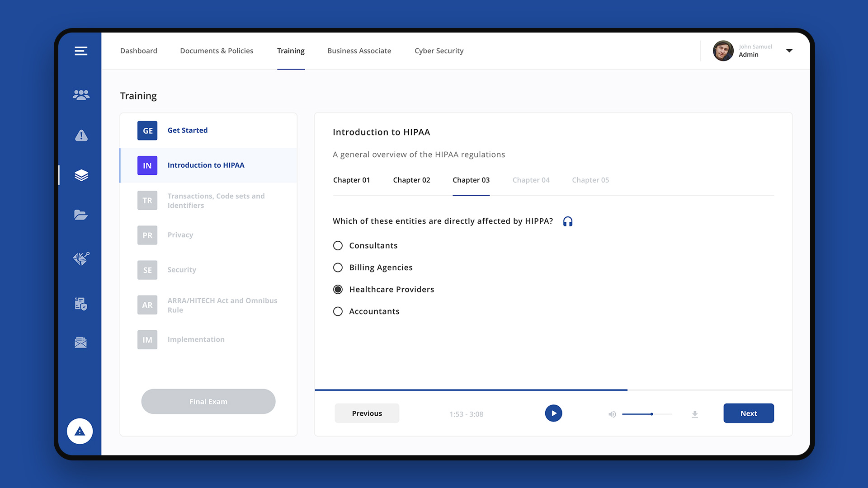Click the envelope mail sidebar icon
Image resolution: width=868 pixels, height=488 pixels.
(x=80, y=343)
